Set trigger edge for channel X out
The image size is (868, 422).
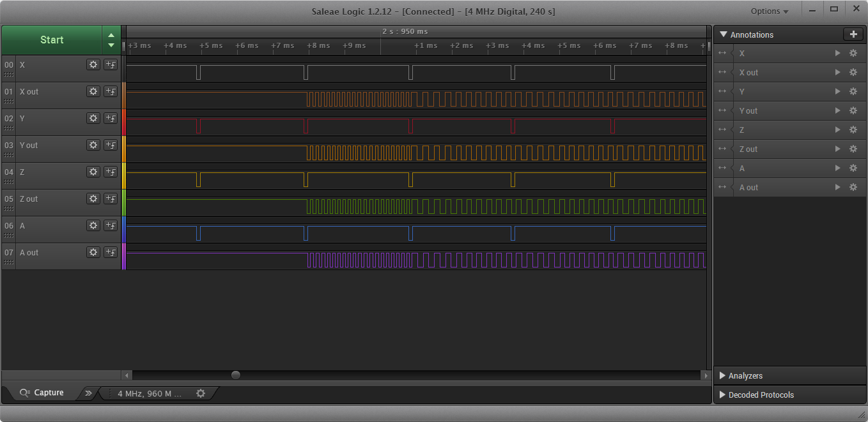pyautogui.click(x=111, y=91)
